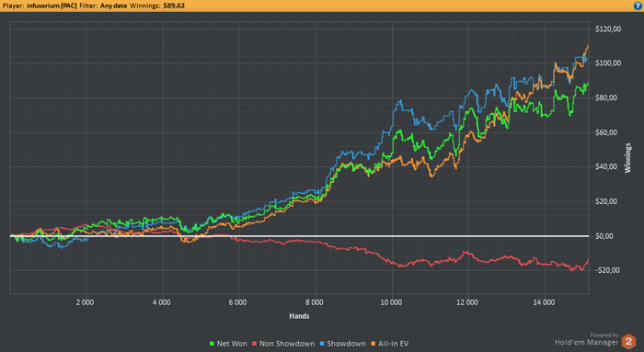Toggle the Net Won legend entry
644x352 pixels.
click(228, 344)
